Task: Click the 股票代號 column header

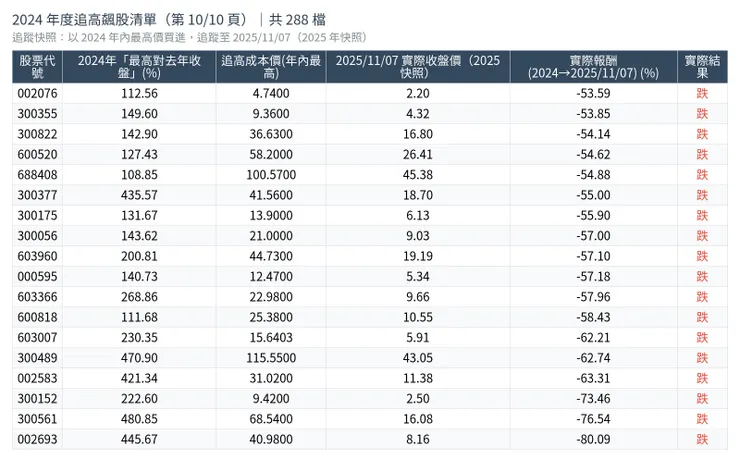Action: [38, 67]
